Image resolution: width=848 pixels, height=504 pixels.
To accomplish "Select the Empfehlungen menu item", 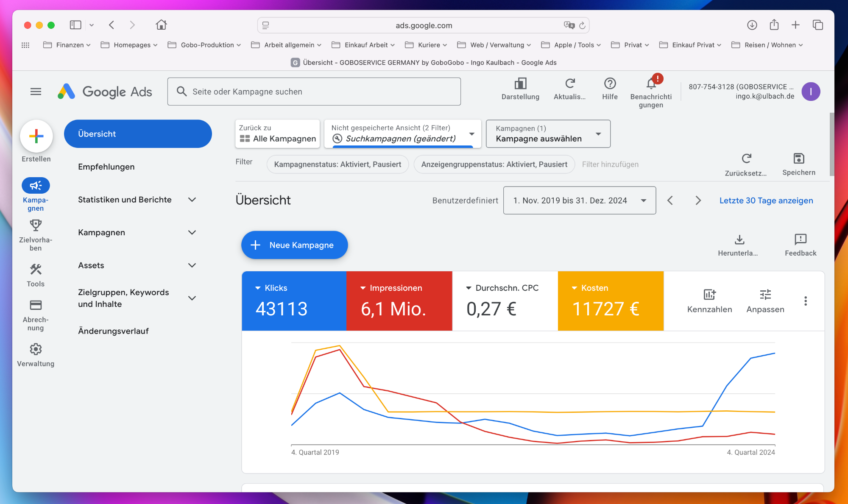I will click(x=106, y=167).
